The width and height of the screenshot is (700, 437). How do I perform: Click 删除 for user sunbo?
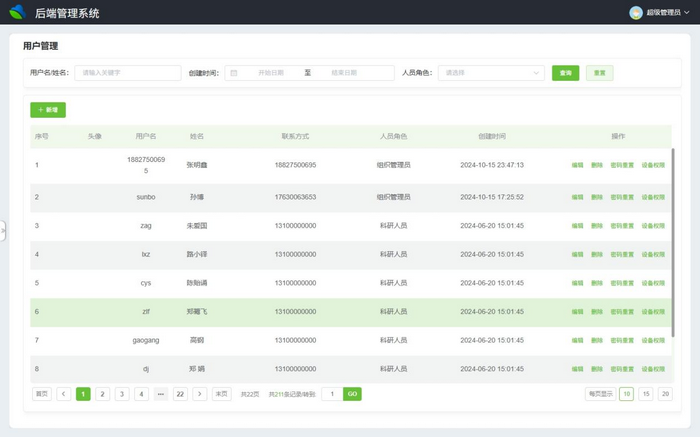pos(597,198)
